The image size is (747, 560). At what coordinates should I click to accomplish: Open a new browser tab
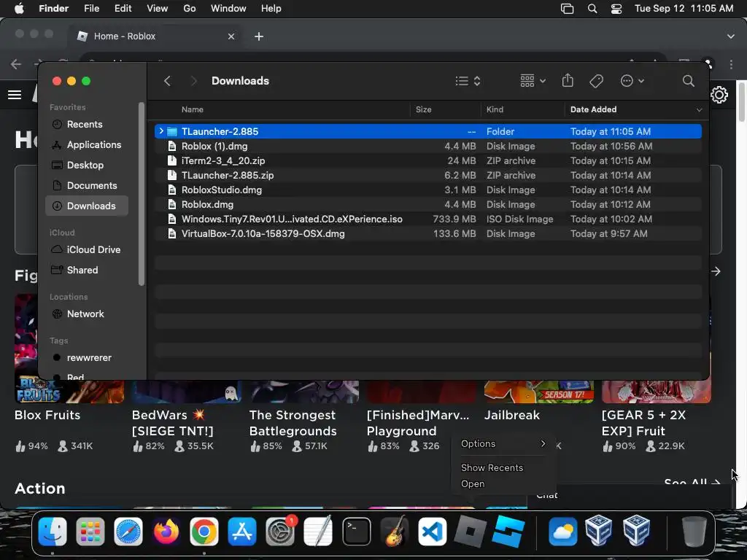pyautogui.click(x=259, y=36)
